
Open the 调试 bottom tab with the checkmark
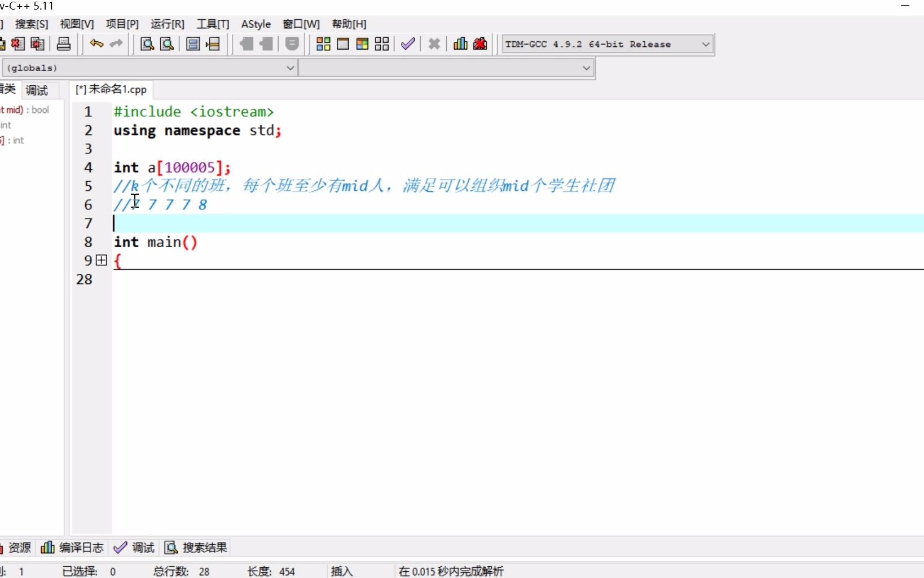134,548
